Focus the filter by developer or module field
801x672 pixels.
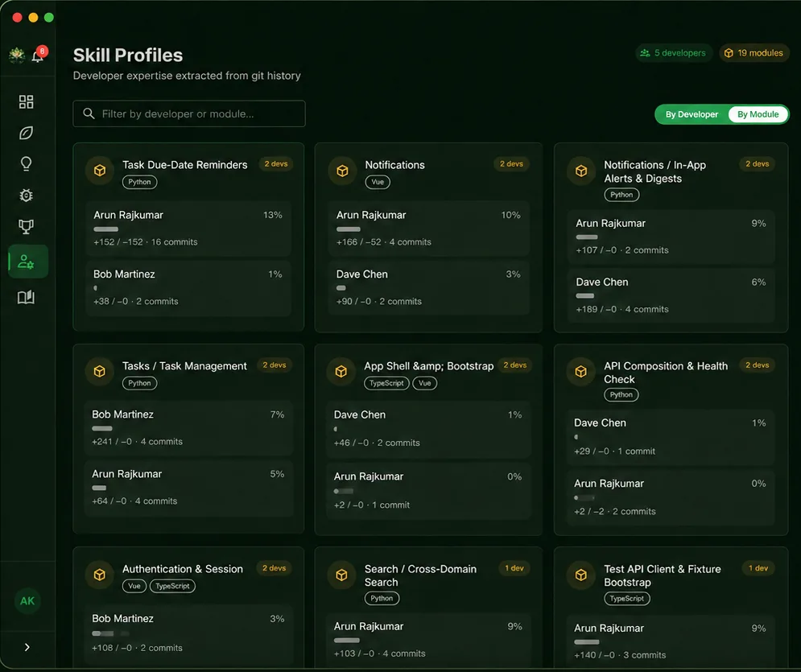[189, 113]
